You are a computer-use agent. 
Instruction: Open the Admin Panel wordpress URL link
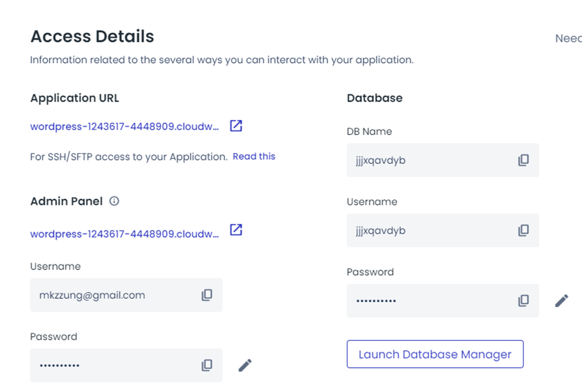[x=124, y=234]
